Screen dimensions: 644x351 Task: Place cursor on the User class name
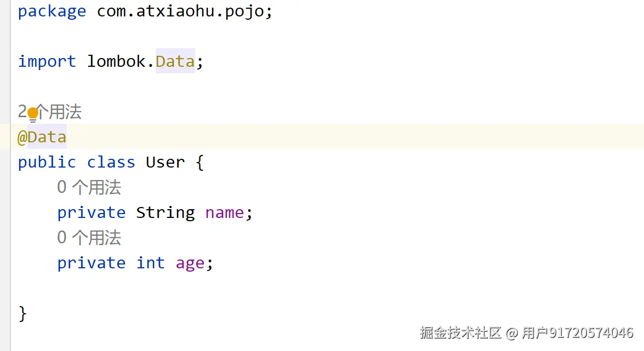pyautogui.click(x=165, y=162)
